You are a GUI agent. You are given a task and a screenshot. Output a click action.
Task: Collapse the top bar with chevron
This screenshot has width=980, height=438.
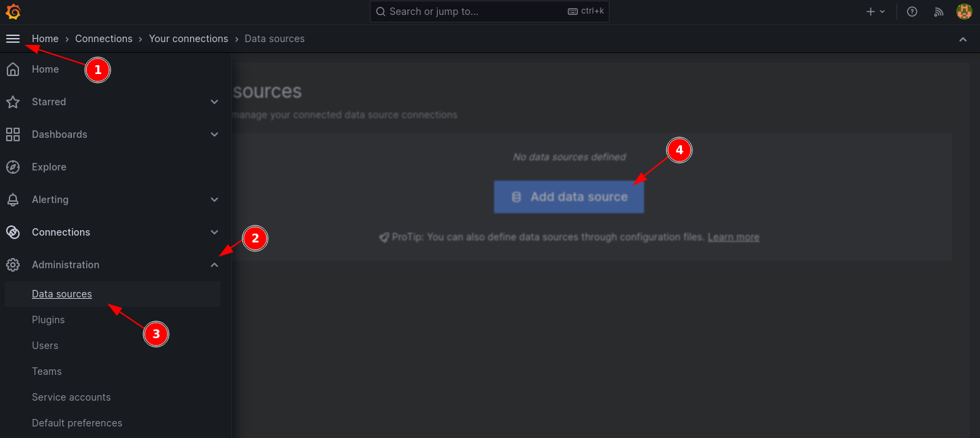[x=962, y=39]
